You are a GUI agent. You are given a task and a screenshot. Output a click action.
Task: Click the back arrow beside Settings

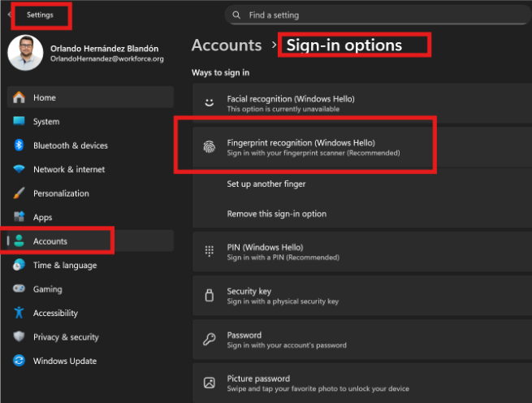9,15
